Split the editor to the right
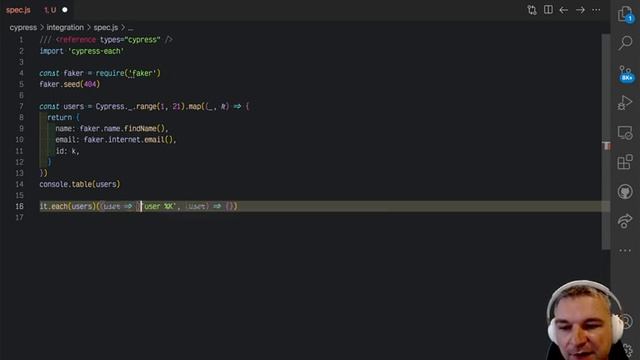640x360 pixels. click(x=548, y=10)
